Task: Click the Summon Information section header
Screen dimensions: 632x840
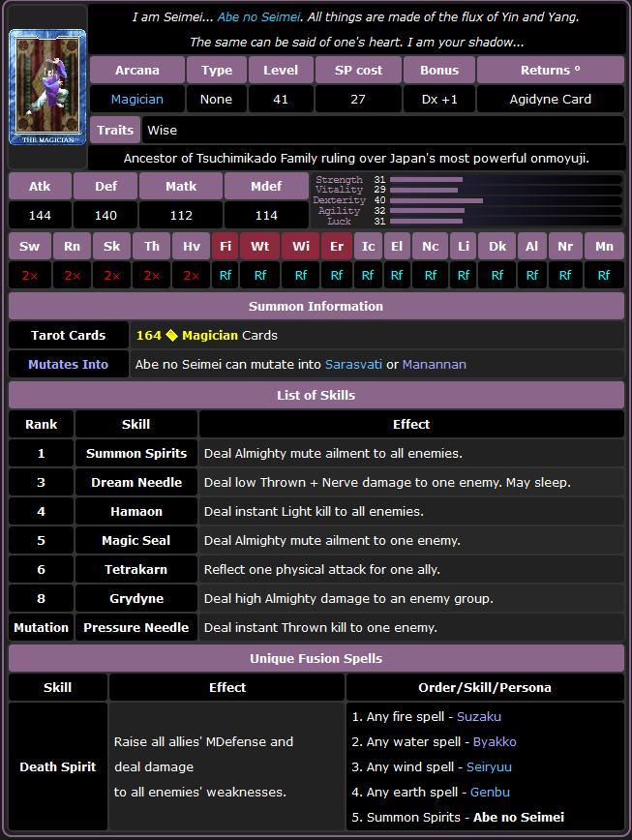Action: click(x=316, y=306)
